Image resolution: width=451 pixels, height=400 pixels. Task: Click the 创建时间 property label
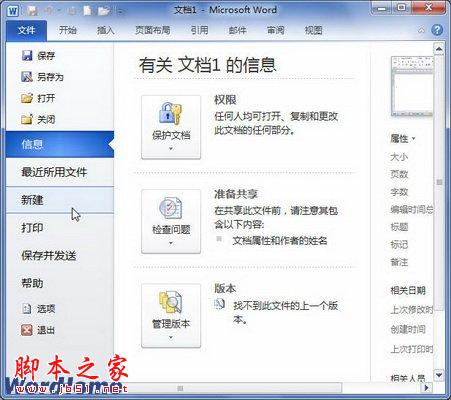point(408,330)
